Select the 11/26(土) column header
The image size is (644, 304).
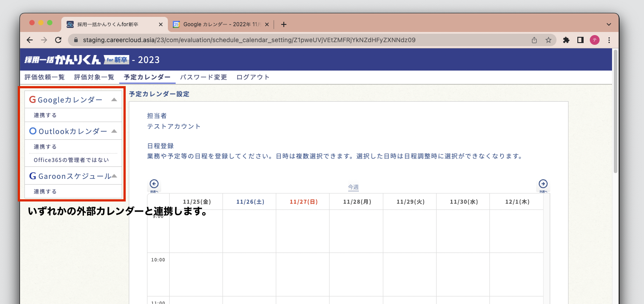250,201
